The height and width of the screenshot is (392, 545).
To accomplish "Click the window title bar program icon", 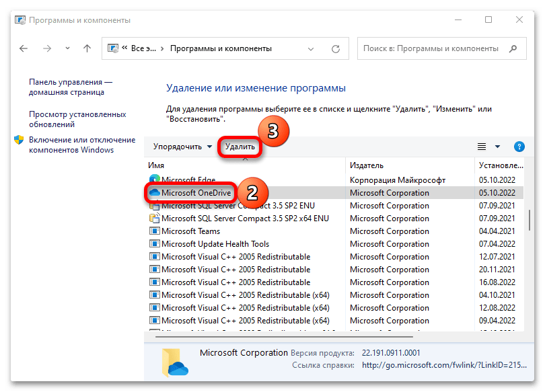I will click(20, 20).
